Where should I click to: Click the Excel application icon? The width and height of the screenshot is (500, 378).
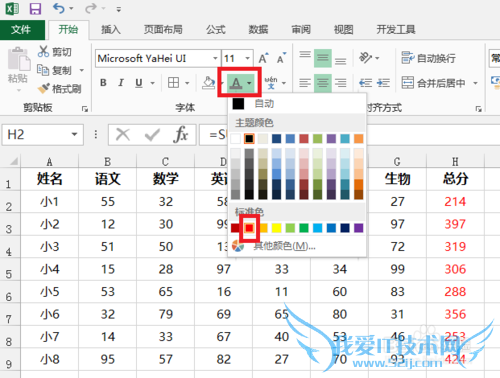pyautogui.click(x=12, y=9)
